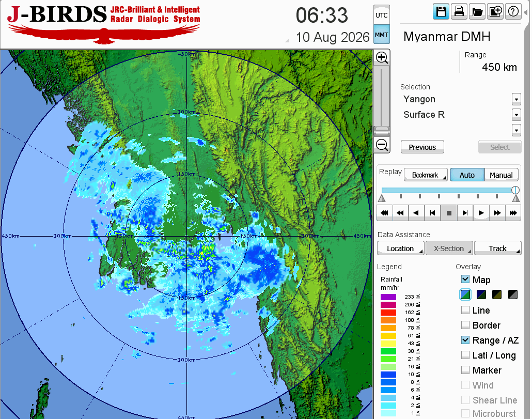Play the radar replay forward
Image resolution: width=532 pixels, height=419 pixels.
pos(481,213)
